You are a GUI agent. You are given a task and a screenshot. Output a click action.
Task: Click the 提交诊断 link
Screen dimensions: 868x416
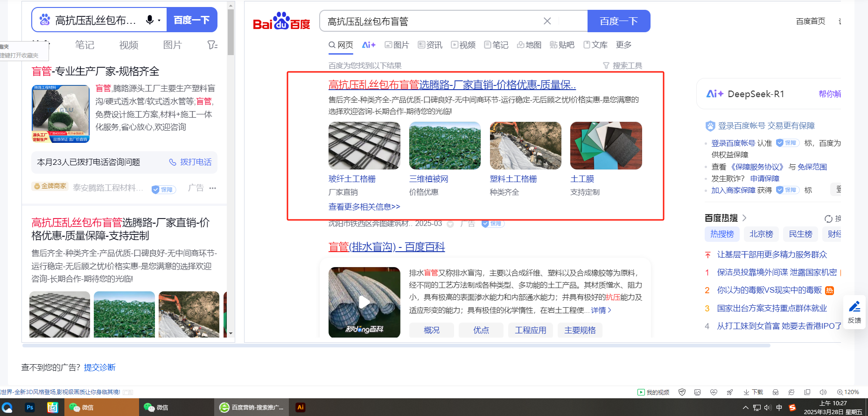pyautogui.click(x=100, y=367)
